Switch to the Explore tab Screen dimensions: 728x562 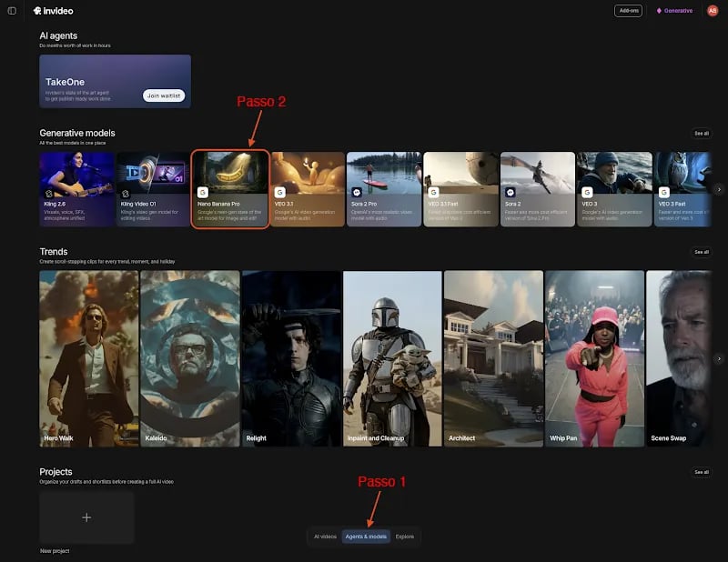[x=405, y=537]
